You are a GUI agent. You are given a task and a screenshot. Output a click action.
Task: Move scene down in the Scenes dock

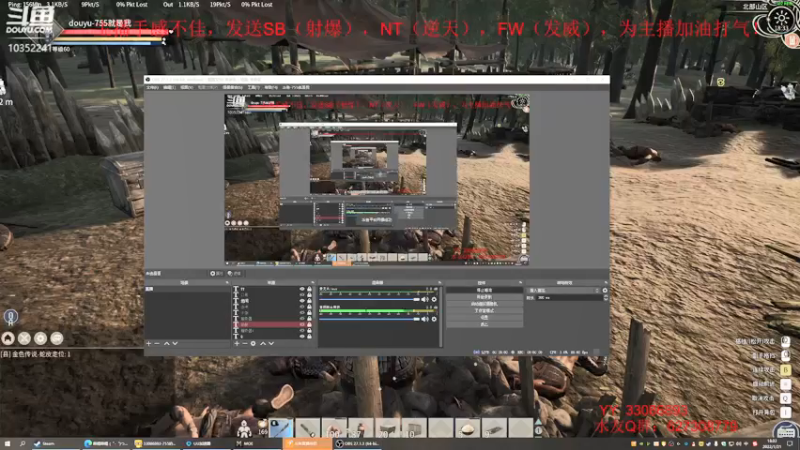175,343
